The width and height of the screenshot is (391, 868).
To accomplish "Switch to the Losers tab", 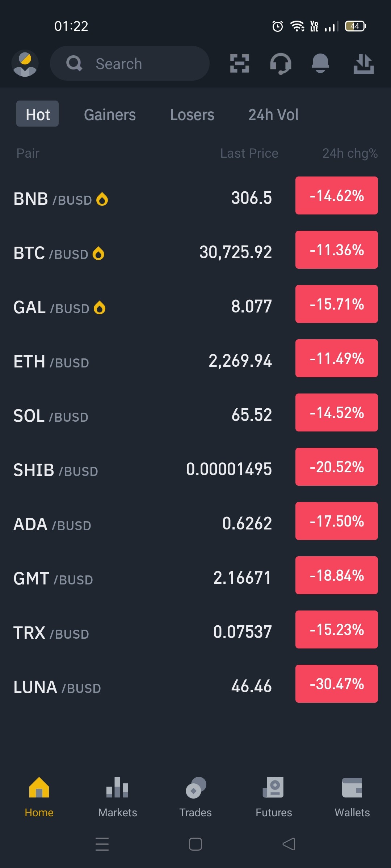I will [x=192, y=115].
